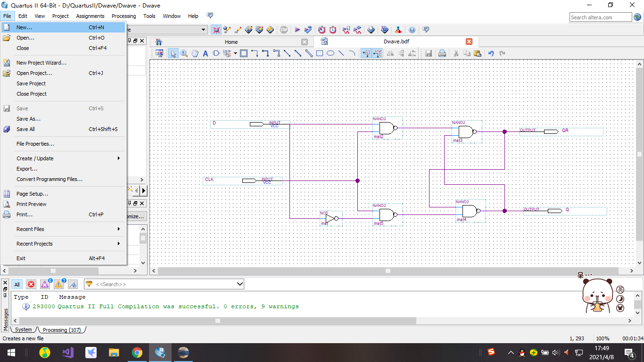
Task: Select the Ellipse drawing tool
Action: click(x=331, y=53)
